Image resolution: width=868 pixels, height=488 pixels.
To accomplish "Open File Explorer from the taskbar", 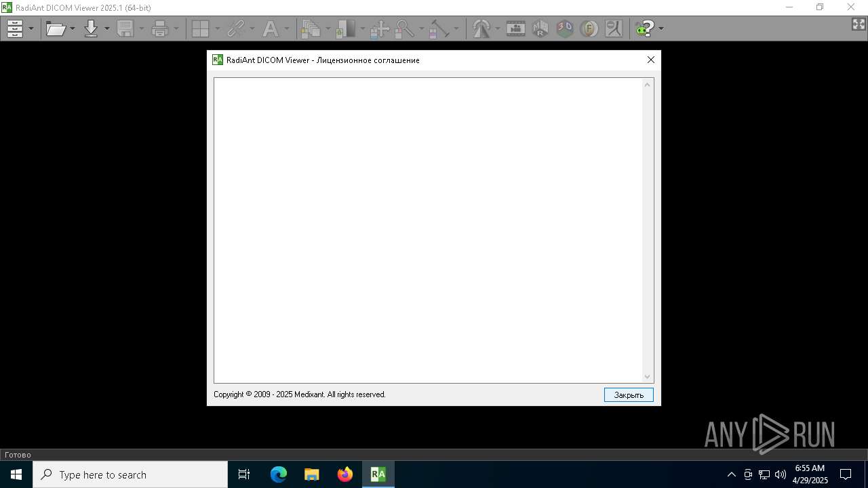I will 312,474.
